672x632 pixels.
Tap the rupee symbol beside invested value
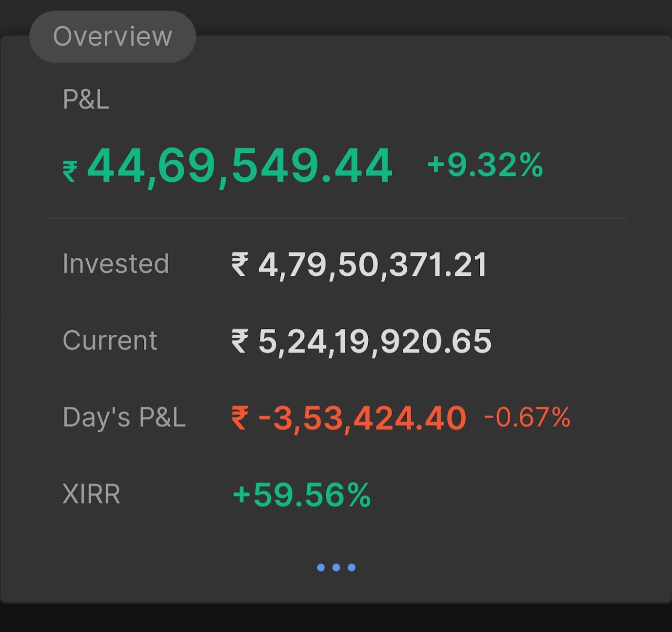[x=239, y=264]
